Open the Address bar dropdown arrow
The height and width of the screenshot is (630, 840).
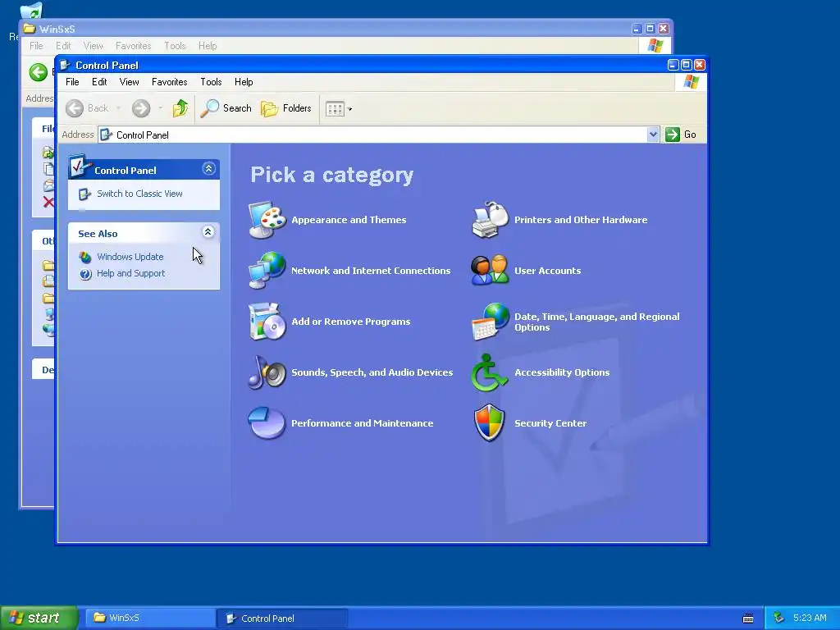[652, 135]
